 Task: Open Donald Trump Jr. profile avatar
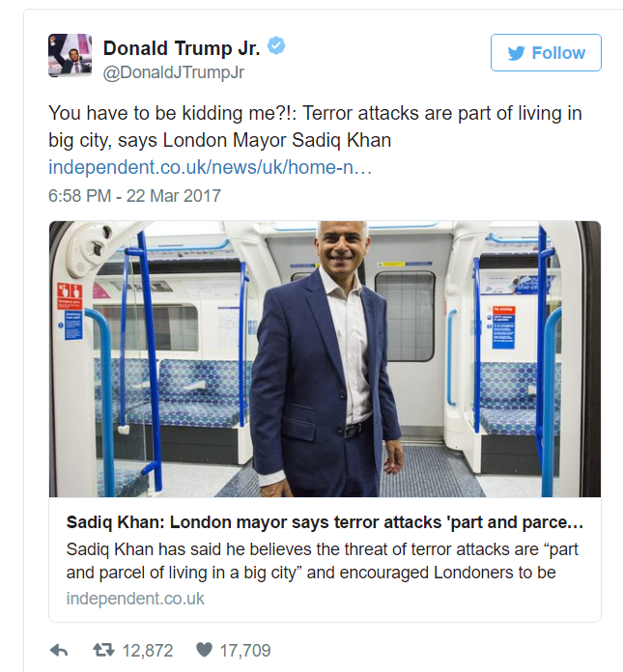(70, 55)
